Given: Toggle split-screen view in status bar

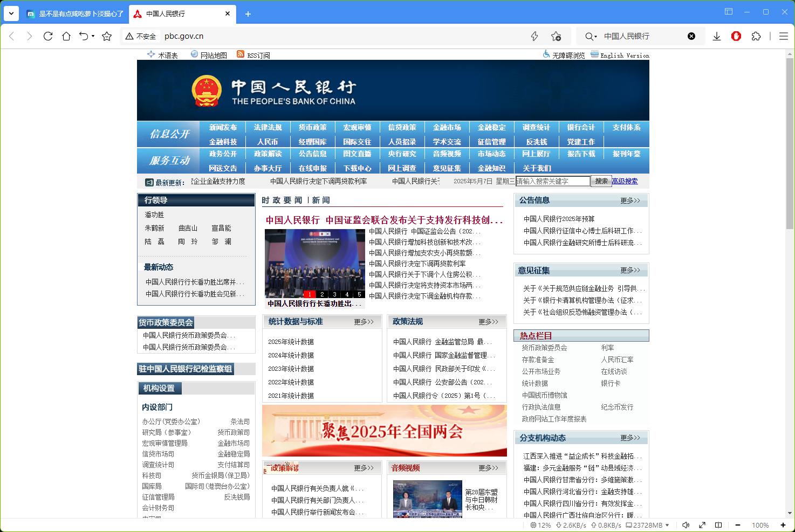Looking at the screenshot, I should [718, 525].
